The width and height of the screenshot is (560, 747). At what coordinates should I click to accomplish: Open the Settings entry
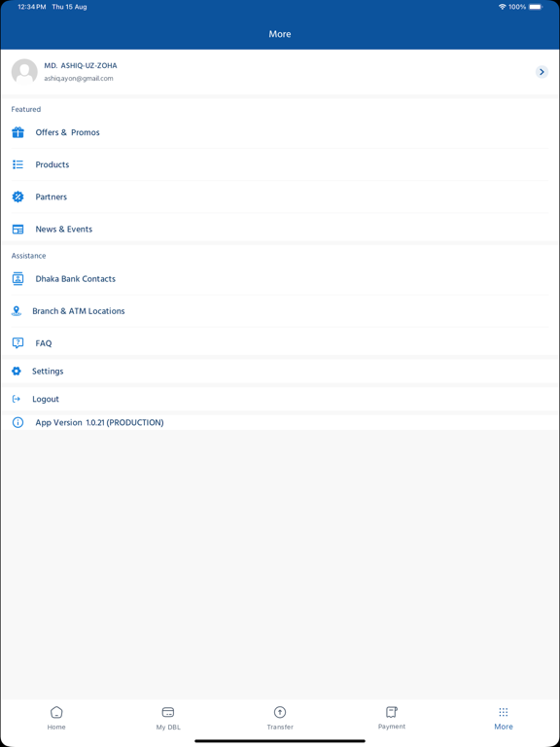point(280,372)
